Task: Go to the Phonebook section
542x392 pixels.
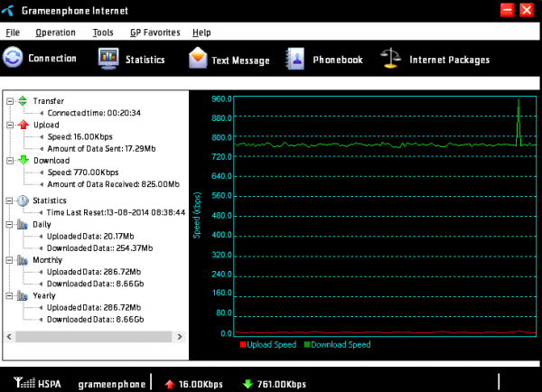Action: [338, 60]
